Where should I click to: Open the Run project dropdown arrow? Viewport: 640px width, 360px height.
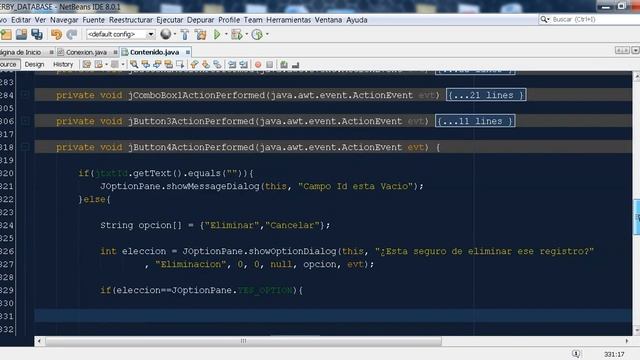[226, 34]
